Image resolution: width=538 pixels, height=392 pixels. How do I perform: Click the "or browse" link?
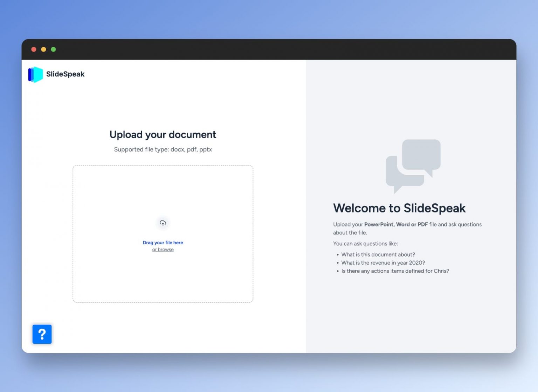(x=163, y=250)
